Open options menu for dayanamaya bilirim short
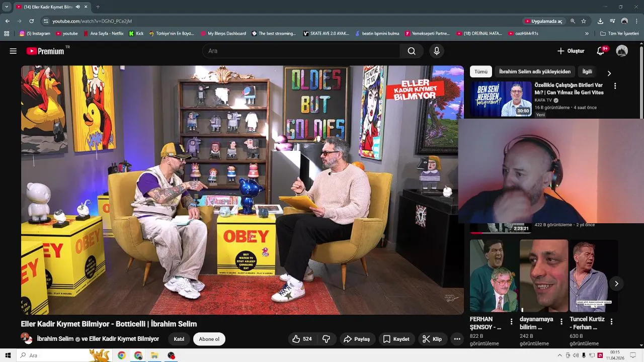The image size is (644, 362). [x=561, y=321]
